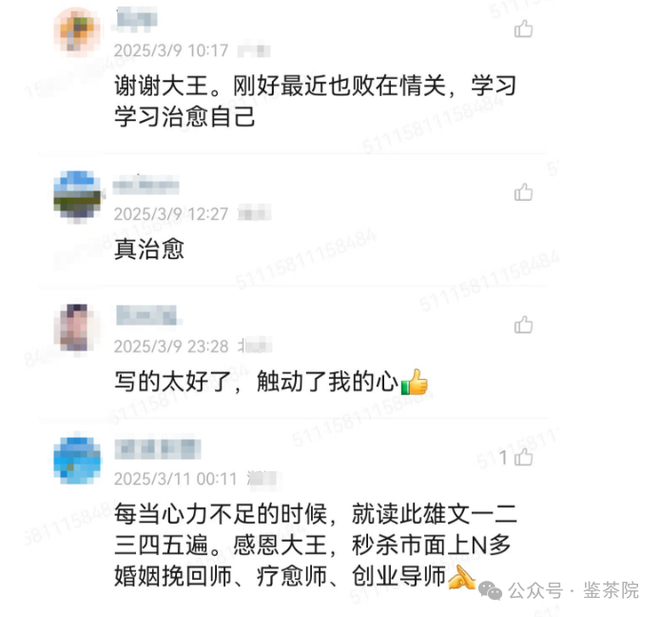Select the comment text 真治愈
660x617 pixels.
click(149, 249)
